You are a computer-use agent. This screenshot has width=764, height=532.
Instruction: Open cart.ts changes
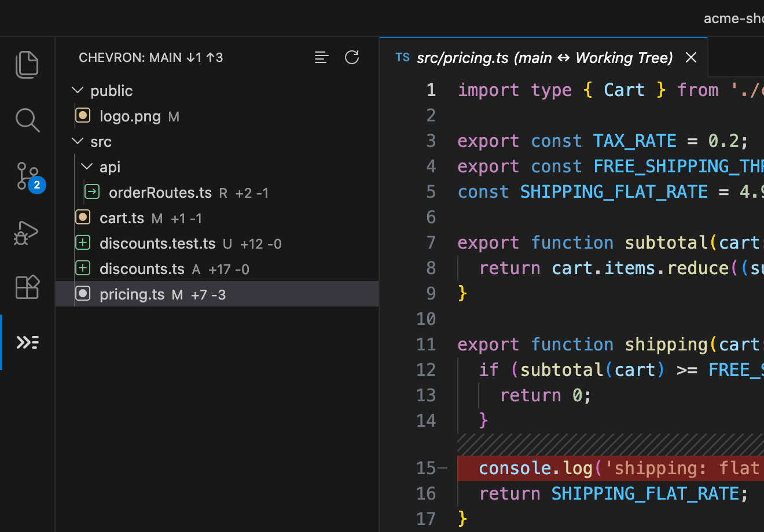click(218, 218)
